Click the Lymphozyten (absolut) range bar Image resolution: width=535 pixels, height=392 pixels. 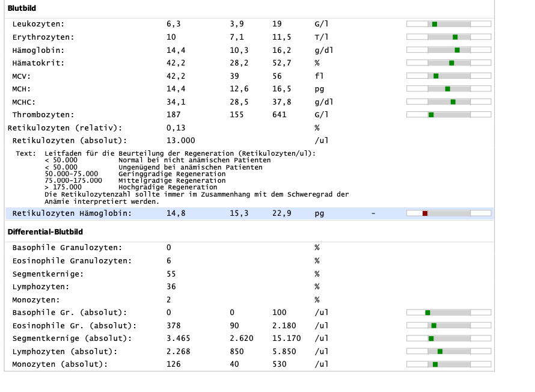[448, 351]
